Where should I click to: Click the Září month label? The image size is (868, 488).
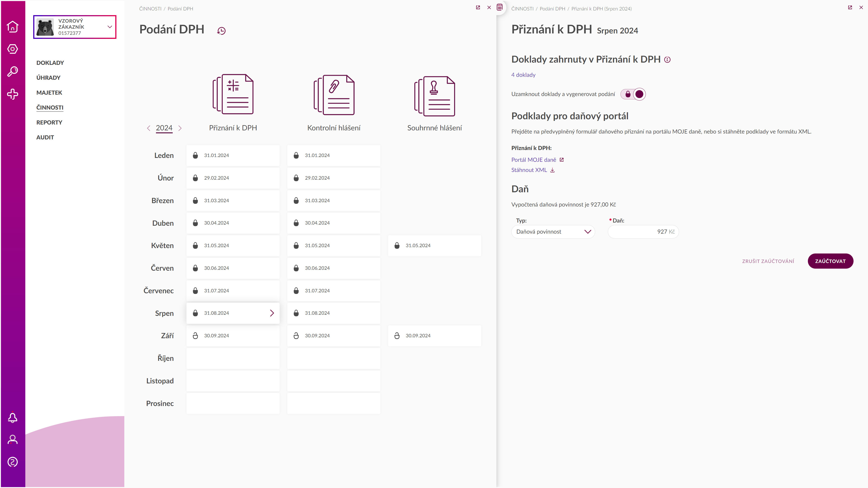pyautogui.click(x=167, y=336)
